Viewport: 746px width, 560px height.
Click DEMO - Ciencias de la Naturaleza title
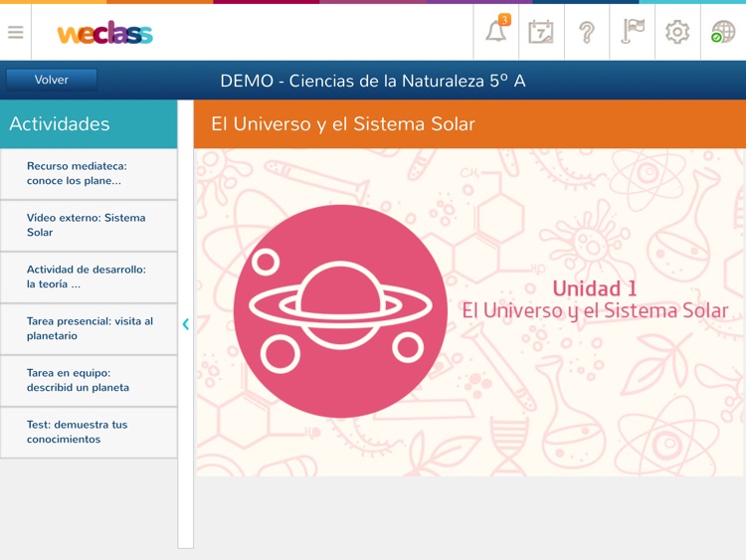point(373,81)
